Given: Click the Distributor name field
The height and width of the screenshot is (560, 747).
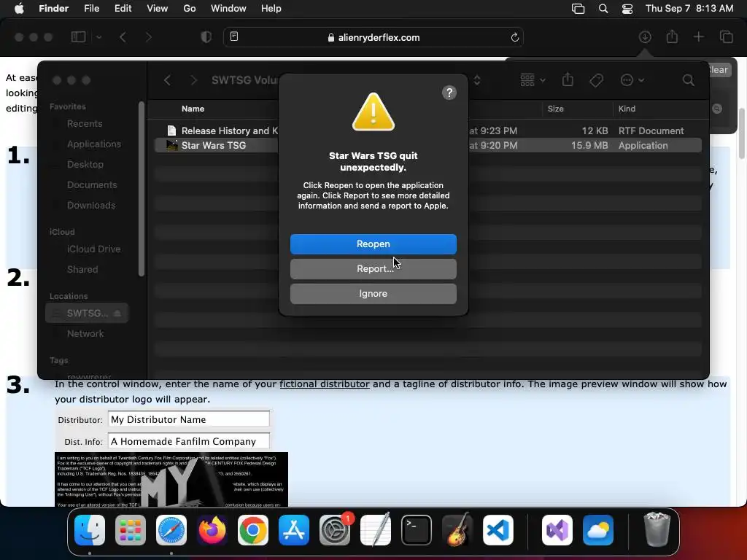Looking at the screenshot, I should tap(189, 419).
